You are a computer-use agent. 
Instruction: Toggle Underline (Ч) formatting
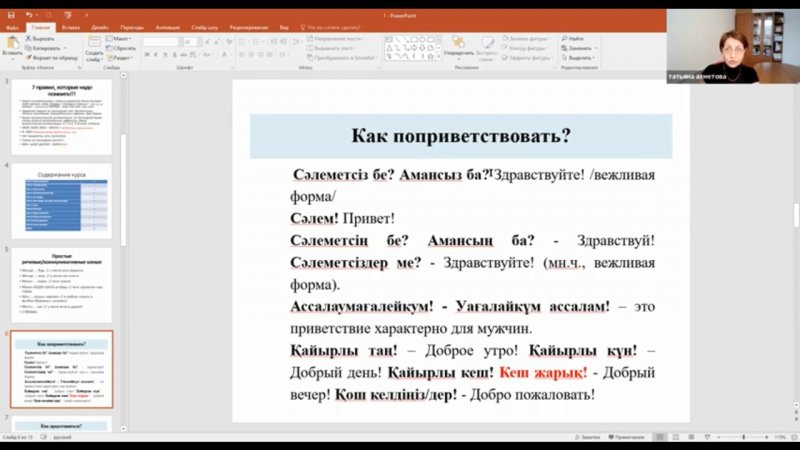(165, 55)
